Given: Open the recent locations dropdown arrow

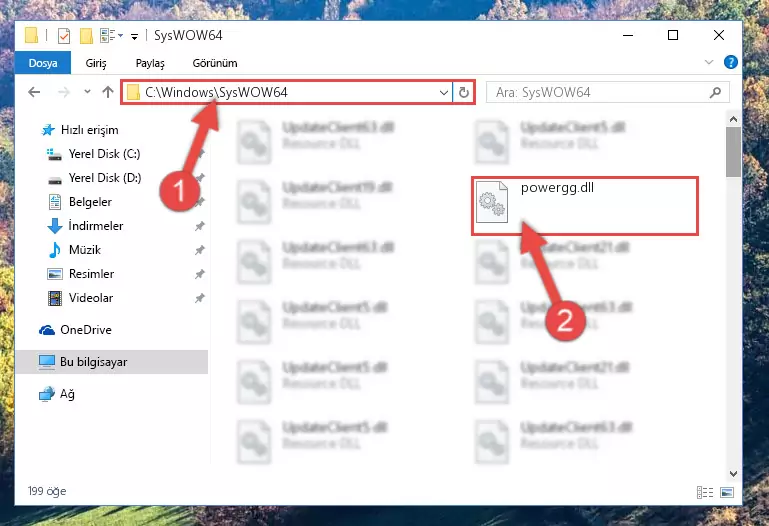Looking at the screenshot, I should tap(87, 92).
